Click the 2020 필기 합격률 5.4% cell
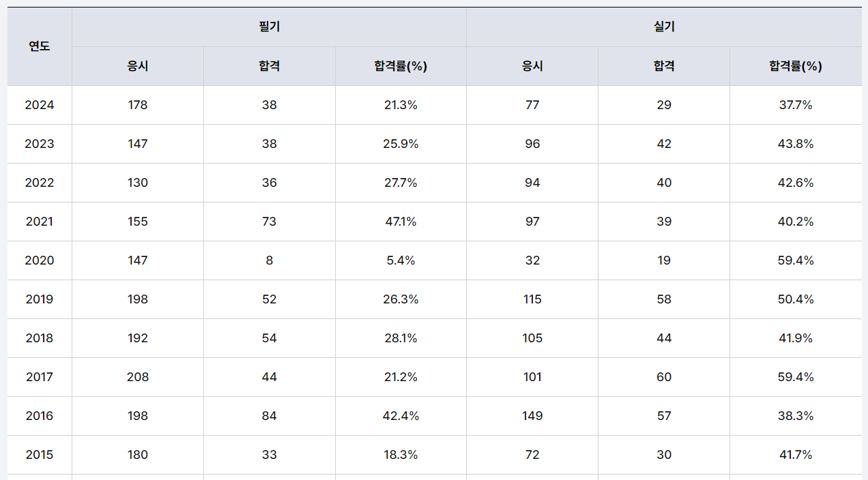The height and width of the screenshot is (480, 868). pos(401,260)
